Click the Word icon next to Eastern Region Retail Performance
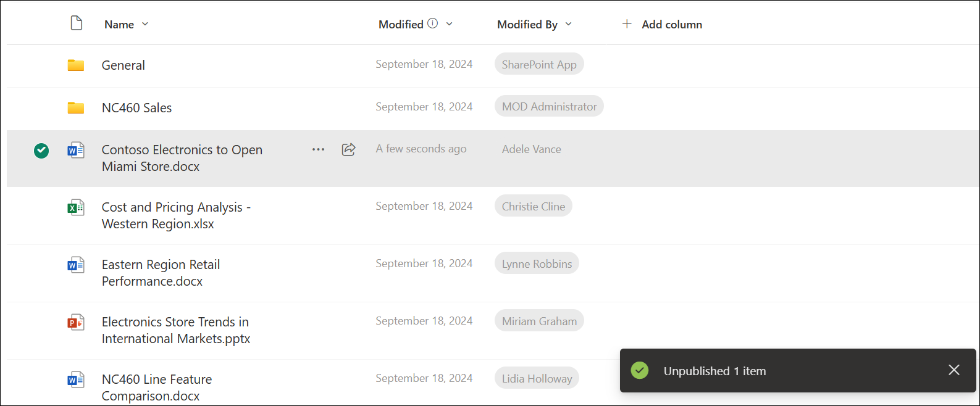The width and height of the screenshot is (980, 406). coord(76,265)
